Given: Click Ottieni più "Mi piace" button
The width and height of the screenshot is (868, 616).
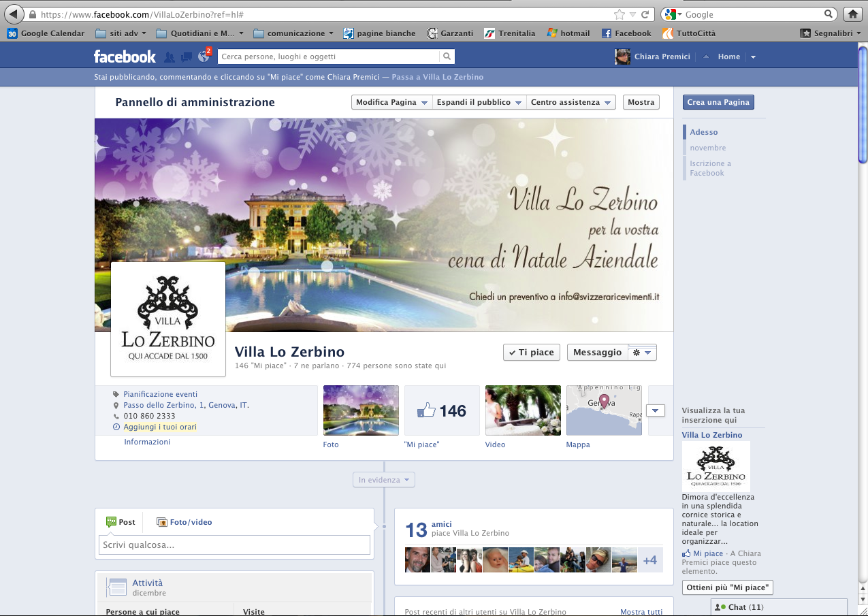Looking at the screenshot, I should (x=728, y=587).
